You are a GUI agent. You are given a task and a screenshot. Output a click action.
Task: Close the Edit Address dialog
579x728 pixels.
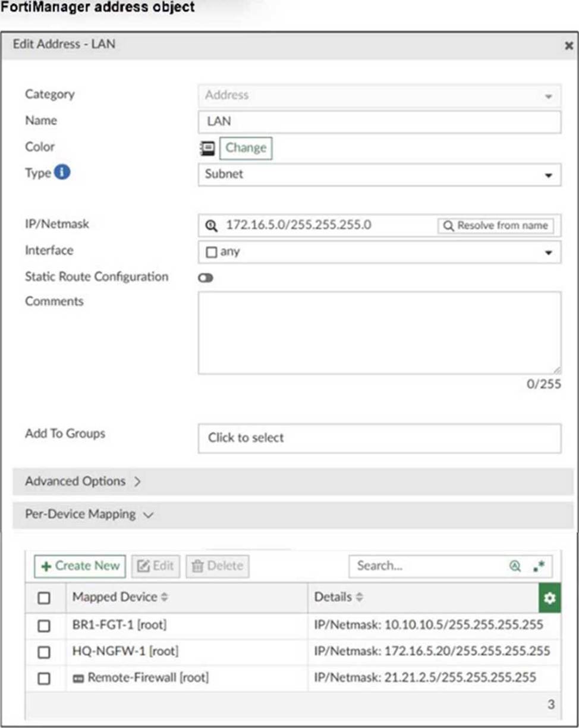tap(568, 46)
